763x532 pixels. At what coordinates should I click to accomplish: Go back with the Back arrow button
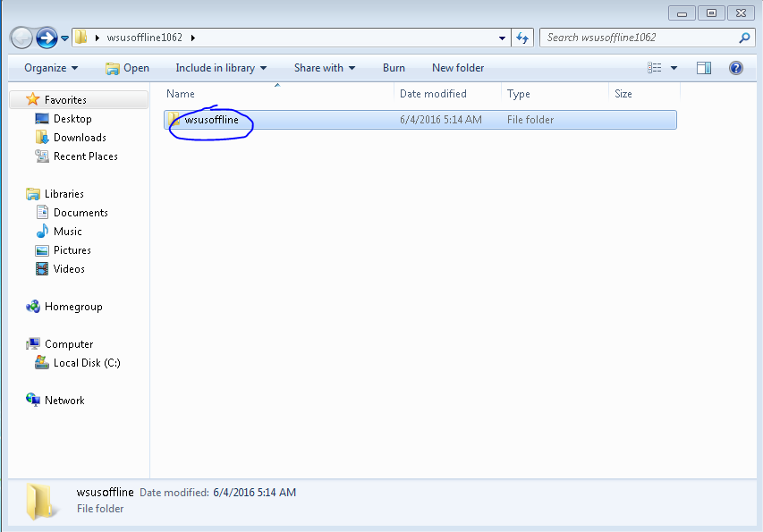[21, 38]
